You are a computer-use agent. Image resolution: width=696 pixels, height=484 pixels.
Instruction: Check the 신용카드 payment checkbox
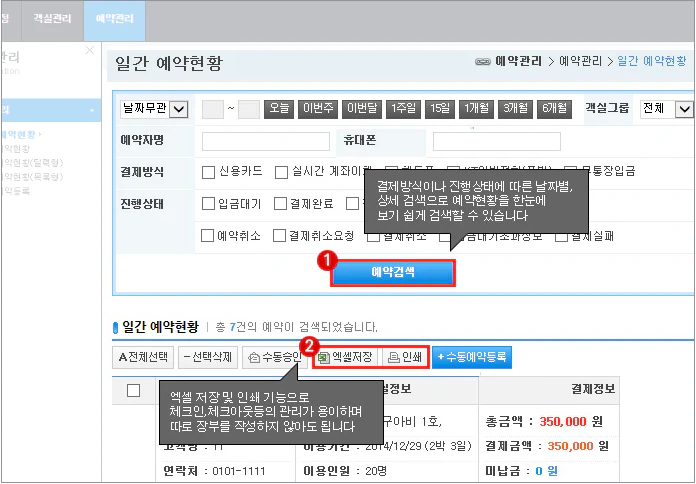point(208,172)
